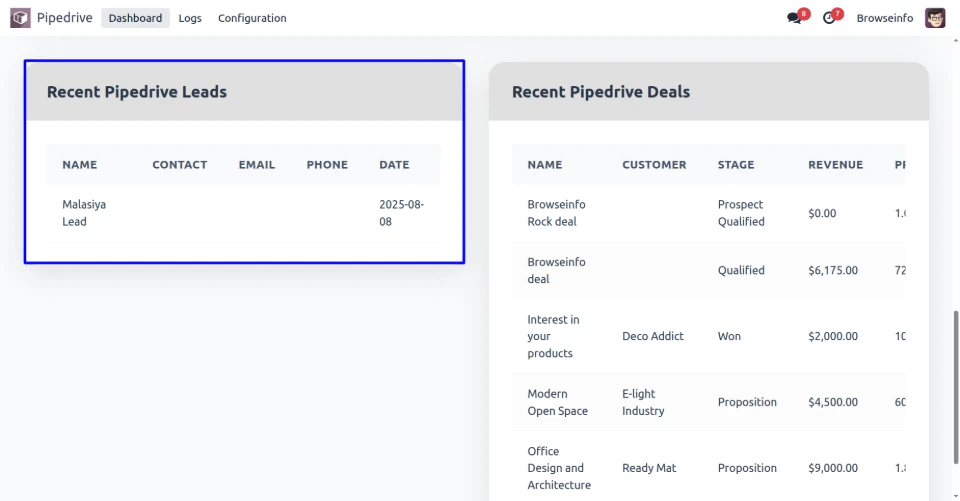Open the Dashboard menu
Image resolution: width=960 pixels, height=501 pixels.
coord(135,18)
